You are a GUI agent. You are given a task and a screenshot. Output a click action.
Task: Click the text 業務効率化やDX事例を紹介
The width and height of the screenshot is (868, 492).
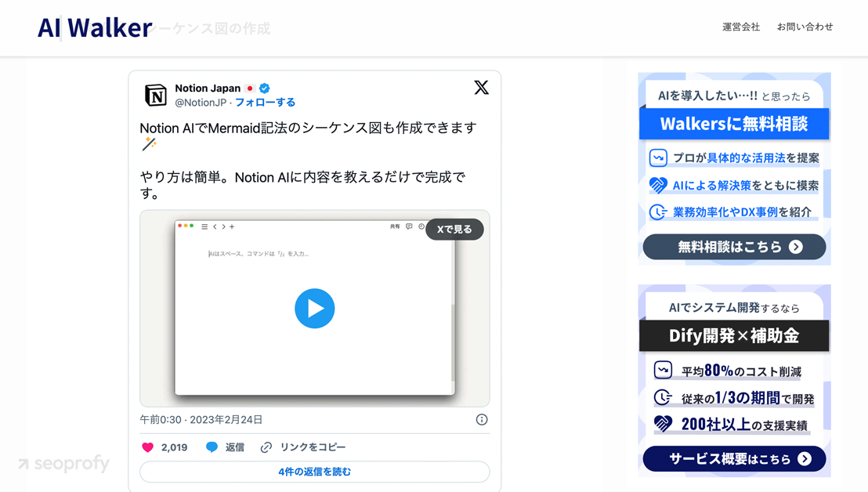(743, 212)
